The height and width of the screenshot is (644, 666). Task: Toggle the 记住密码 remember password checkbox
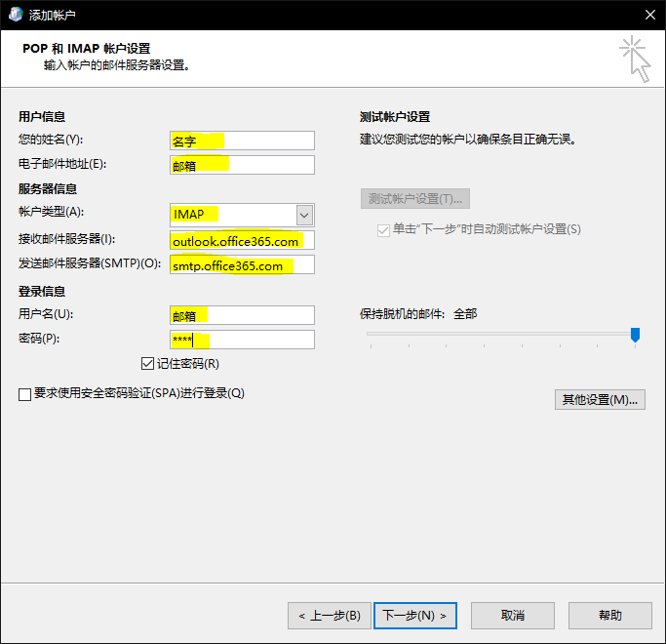pyautogui.click(x=147, y=363)
